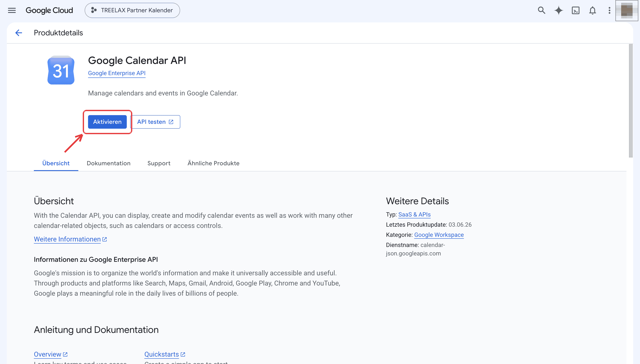Viewport: 640px width, 364px height.
Task: Click the Weitere Details heading
Action: [x=417, y=201]
